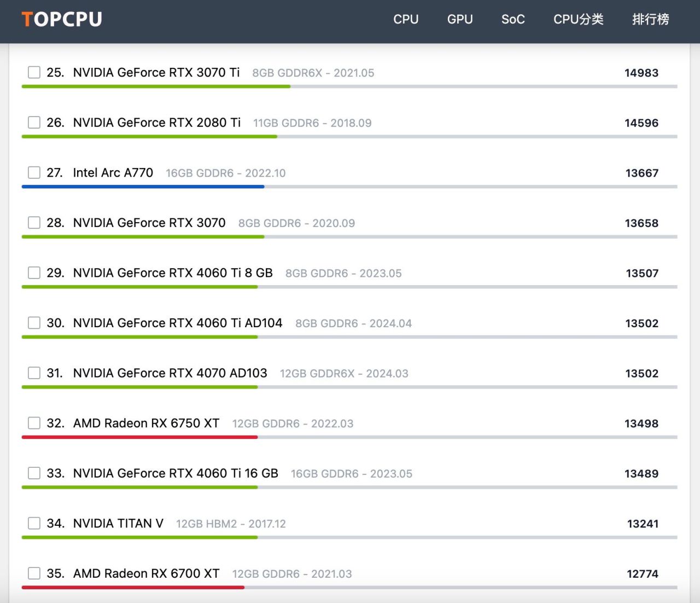Check the AMD Radeon RX 6750 XT checkbox
700x603 pixels.
click(x=34, y=423)
